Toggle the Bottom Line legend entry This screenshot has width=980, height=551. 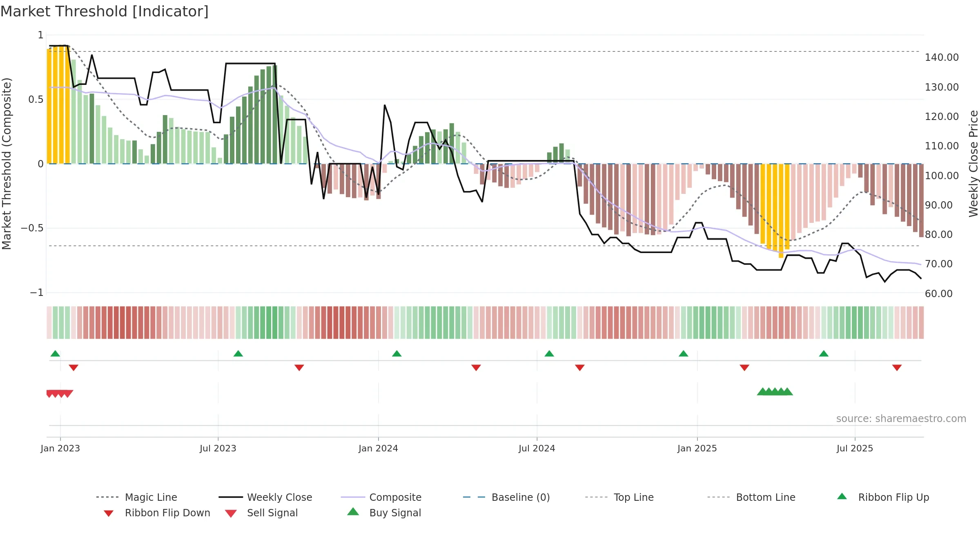(751, 497)
